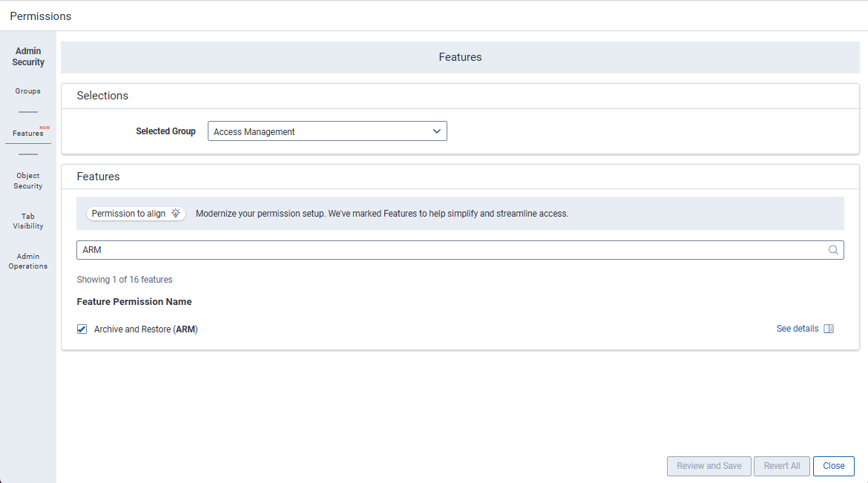Click the Close button
868x483 pixels.
click(x=833, y=466)
